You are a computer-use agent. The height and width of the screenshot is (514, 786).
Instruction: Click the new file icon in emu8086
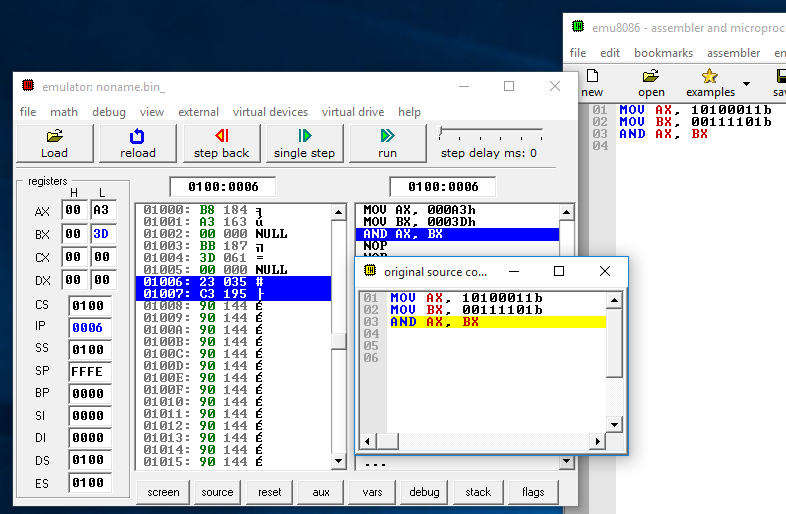[592, 76]
